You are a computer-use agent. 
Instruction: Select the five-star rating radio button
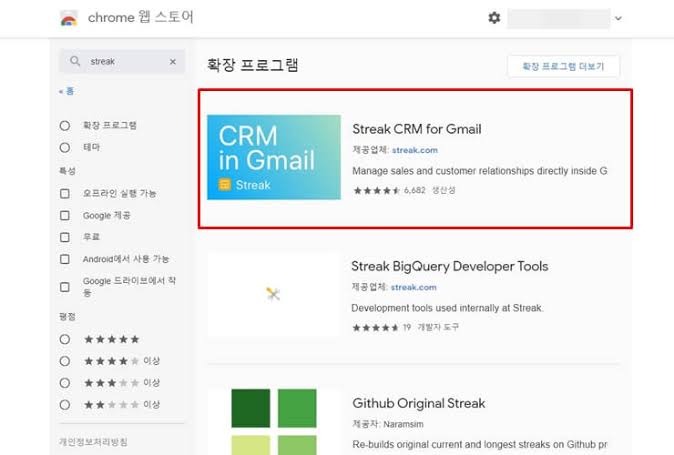click(65, 339)
